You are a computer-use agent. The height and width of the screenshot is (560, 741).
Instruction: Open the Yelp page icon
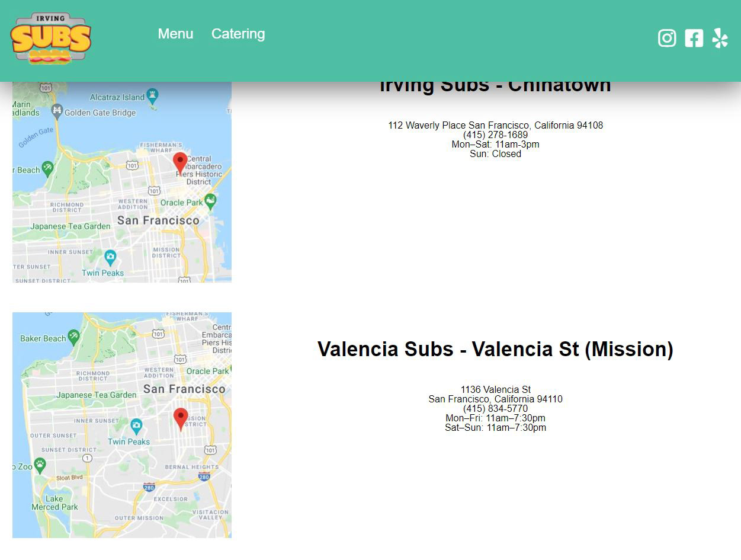pos(720,38)
